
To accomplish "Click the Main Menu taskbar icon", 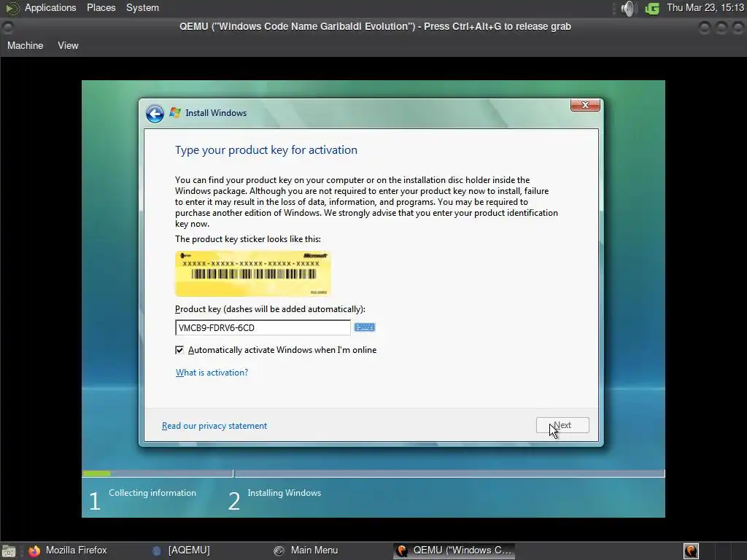I will click(x=279, y=551).
